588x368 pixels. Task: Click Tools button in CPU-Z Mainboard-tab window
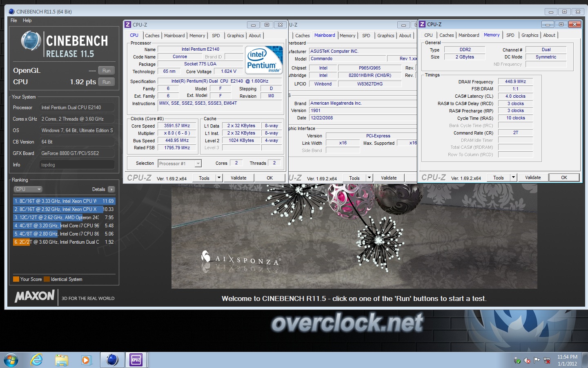coord(354,178)
